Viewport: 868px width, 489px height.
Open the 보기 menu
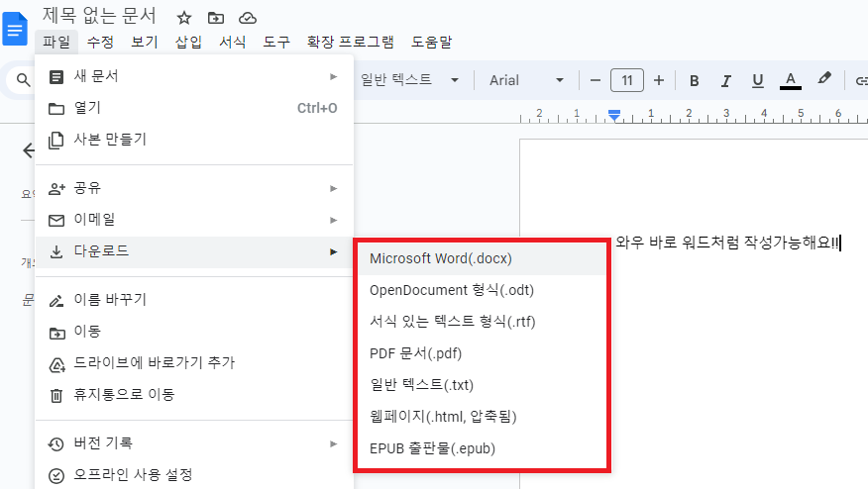pyautogui.click(x=145, y=42)
